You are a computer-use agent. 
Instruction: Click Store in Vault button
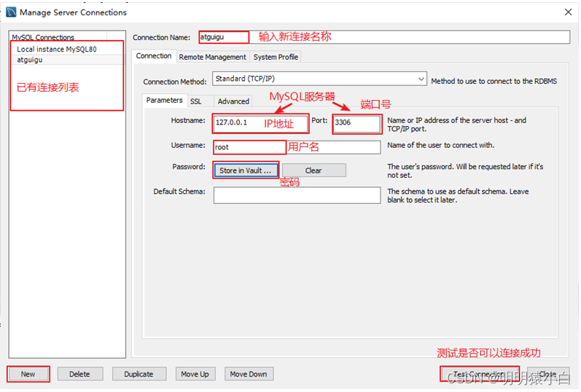(x=246, y=170)
